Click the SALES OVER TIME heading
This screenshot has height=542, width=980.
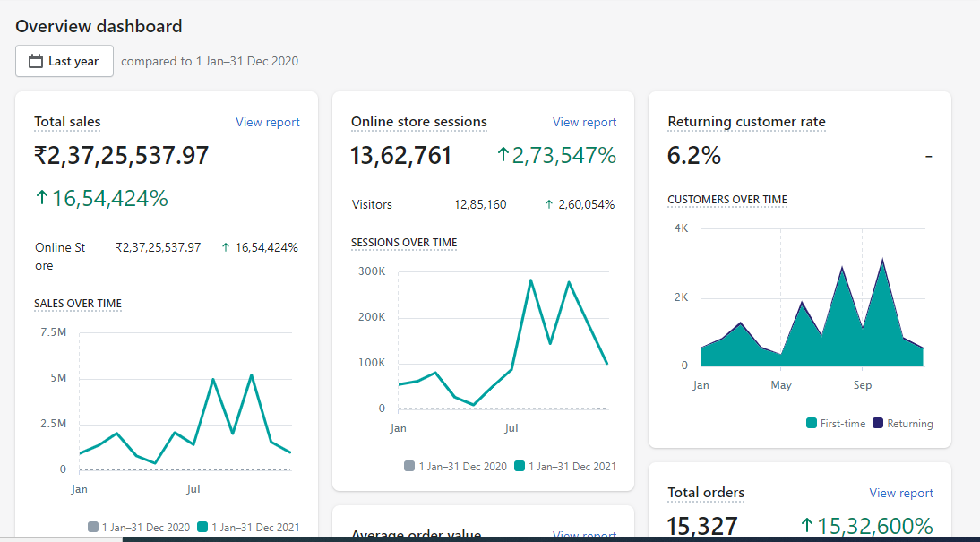pyautogui.click(x=78, y=304)
